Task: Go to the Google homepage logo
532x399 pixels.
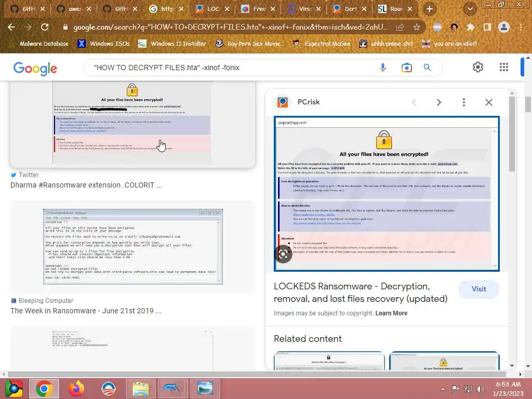Action: (x=35, y=69)
